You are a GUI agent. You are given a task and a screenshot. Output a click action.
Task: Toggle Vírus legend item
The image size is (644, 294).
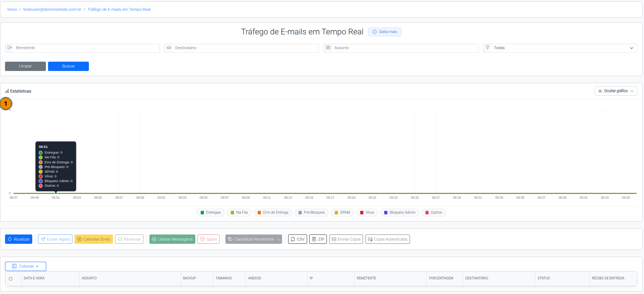coord(367,213)
